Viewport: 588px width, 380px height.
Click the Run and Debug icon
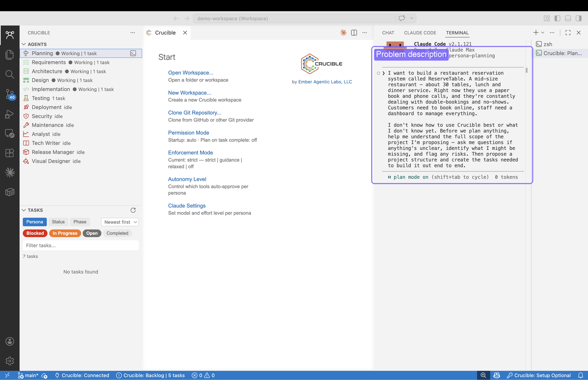coord(10,114)
